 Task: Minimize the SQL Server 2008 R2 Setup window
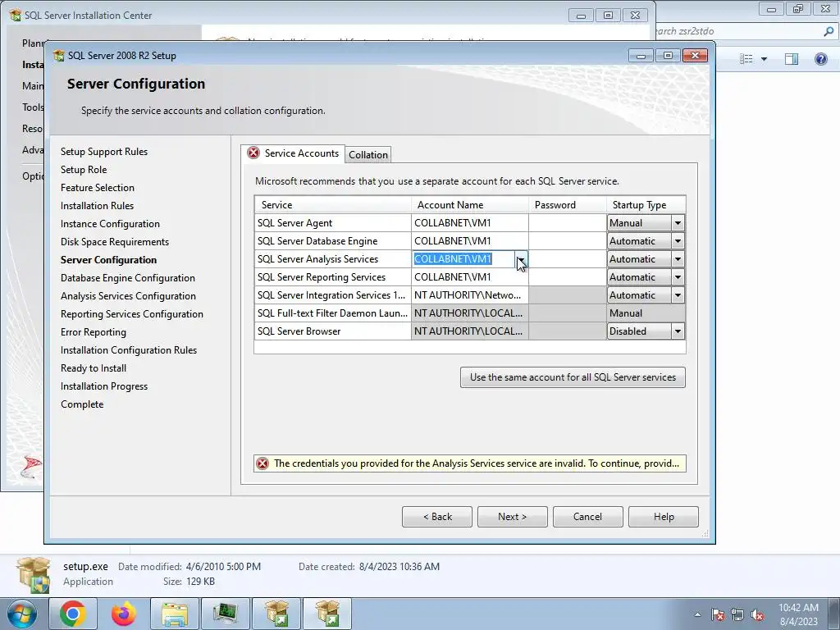(641, 56)
